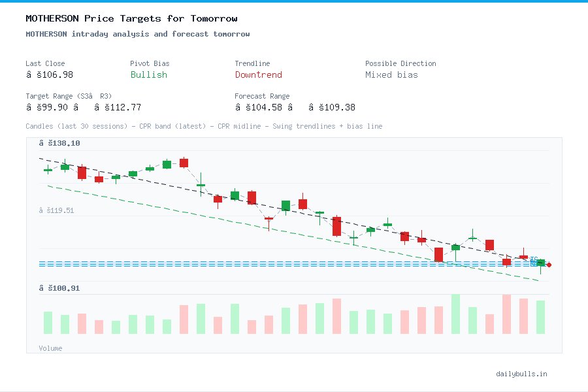
Task: Click the tallest red volume bar
Action: click(x=506, y=314)
